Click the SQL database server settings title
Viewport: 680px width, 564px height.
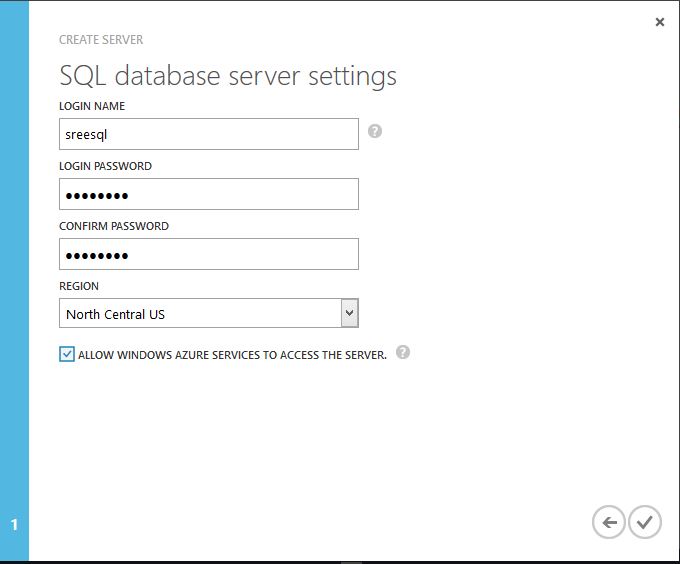[x=228, y=76]
